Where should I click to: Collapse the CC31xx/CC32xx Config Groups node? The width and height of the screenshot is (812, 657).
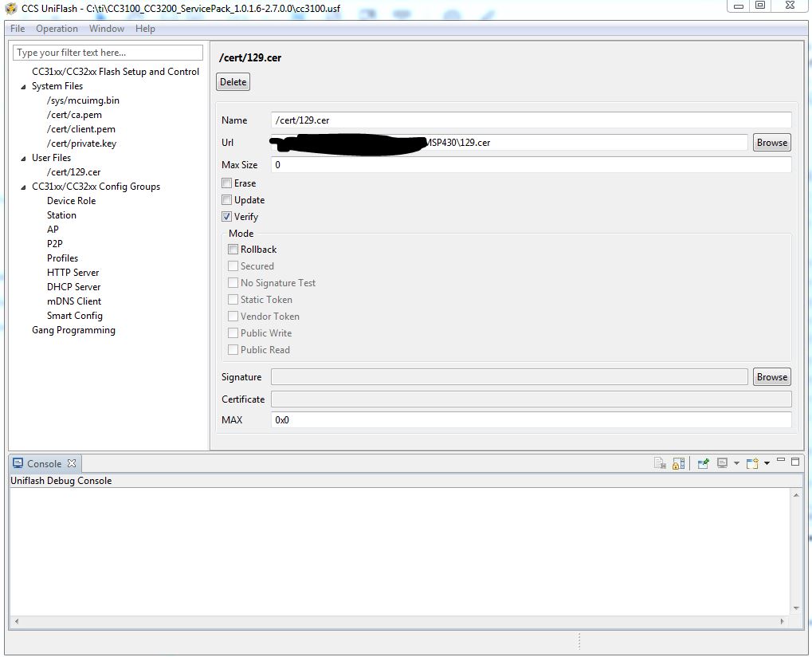[23, 187]
